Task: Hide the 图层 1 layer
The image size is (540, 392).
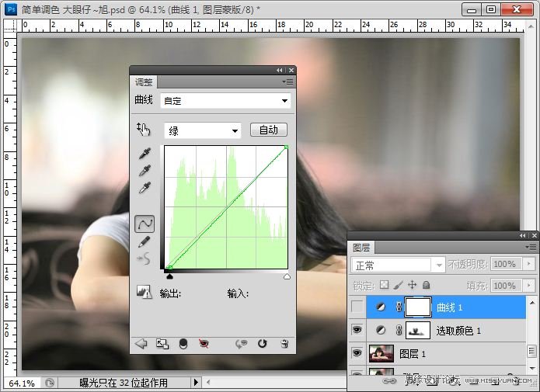Action: pos(357,352)
